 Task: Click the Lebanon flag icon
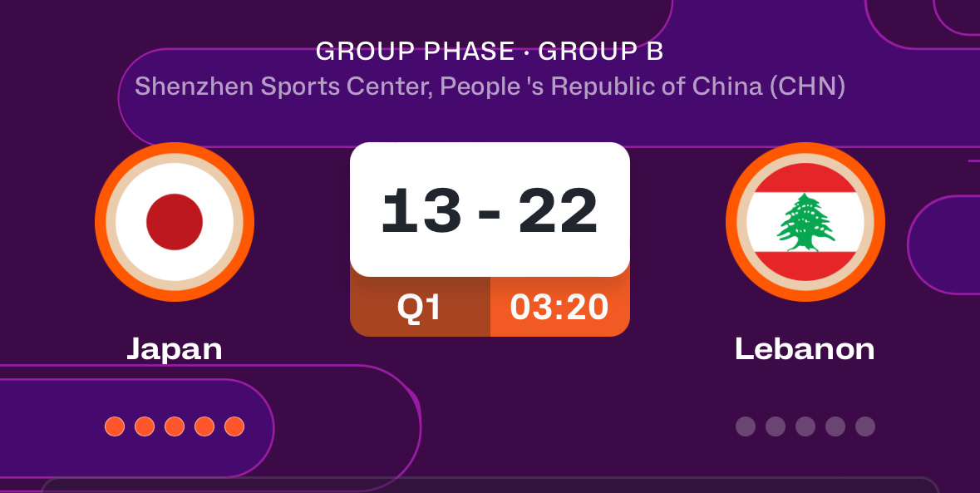click(805, 222)
